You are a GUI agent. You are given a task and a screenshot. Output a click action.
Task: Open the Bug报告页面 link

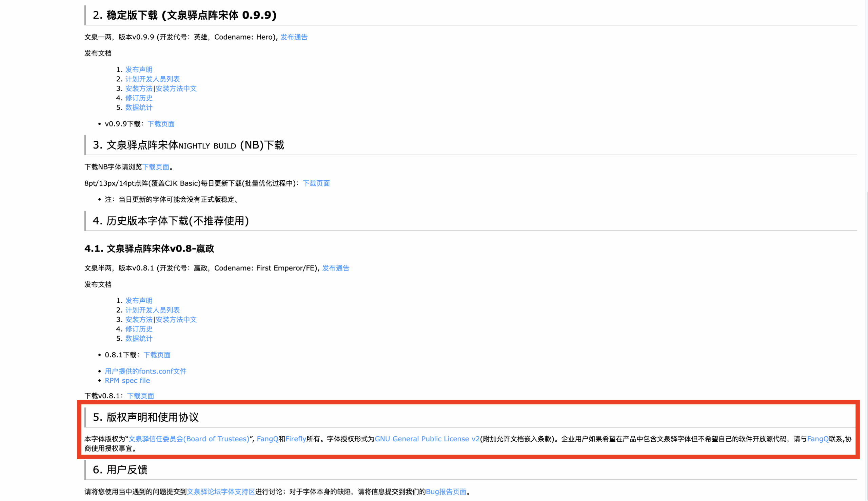(x=446, y=492)
